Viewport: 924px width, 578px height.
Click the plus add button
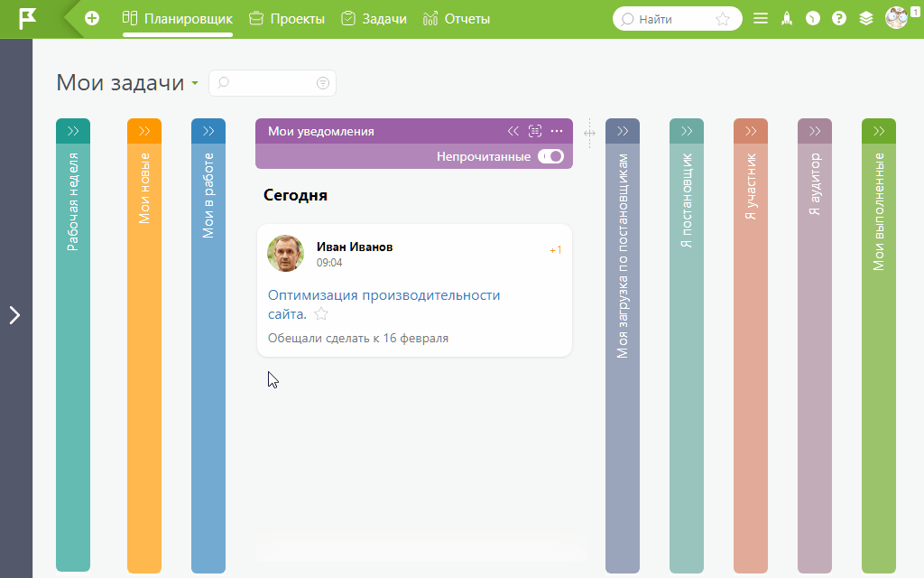[92, 18]
